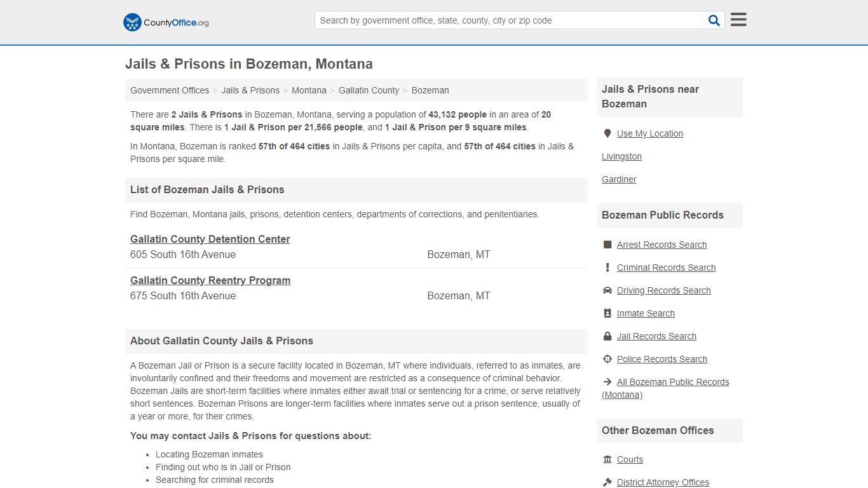
Task: Click 'Other Bozeman Offices' sidebar heading
Action: click(x=658, y=430)
